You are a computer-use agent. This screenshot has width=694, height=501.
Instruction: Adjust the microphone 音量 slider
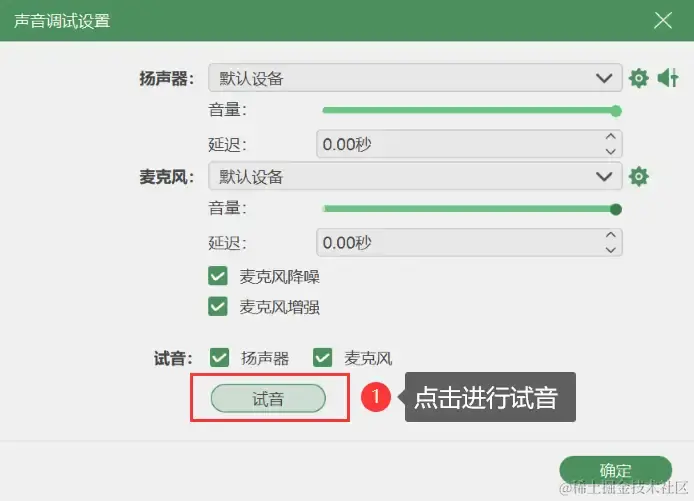coord(472,209)
